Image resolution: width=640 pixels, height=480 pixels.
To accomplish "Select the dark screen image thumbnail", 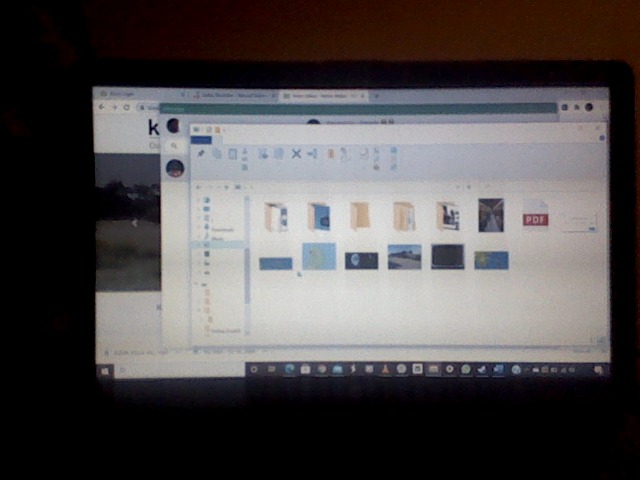I will pos(448,257).
